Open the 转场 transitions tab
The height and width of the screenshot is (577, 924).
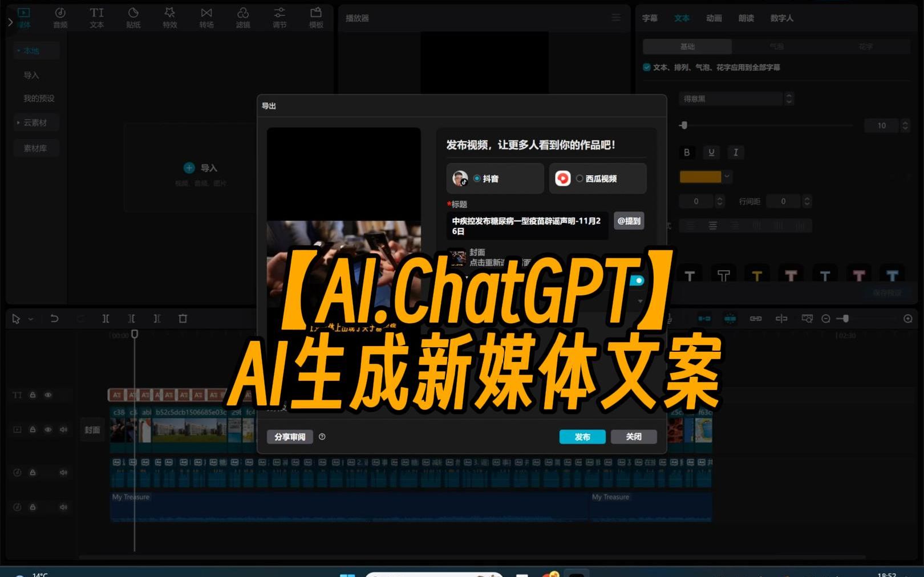tap(206, 18)
